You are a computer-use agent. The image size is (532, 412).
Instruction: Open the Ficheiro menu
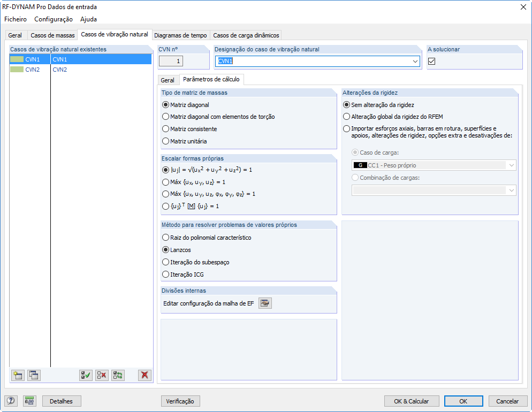(x=16, y=19)
